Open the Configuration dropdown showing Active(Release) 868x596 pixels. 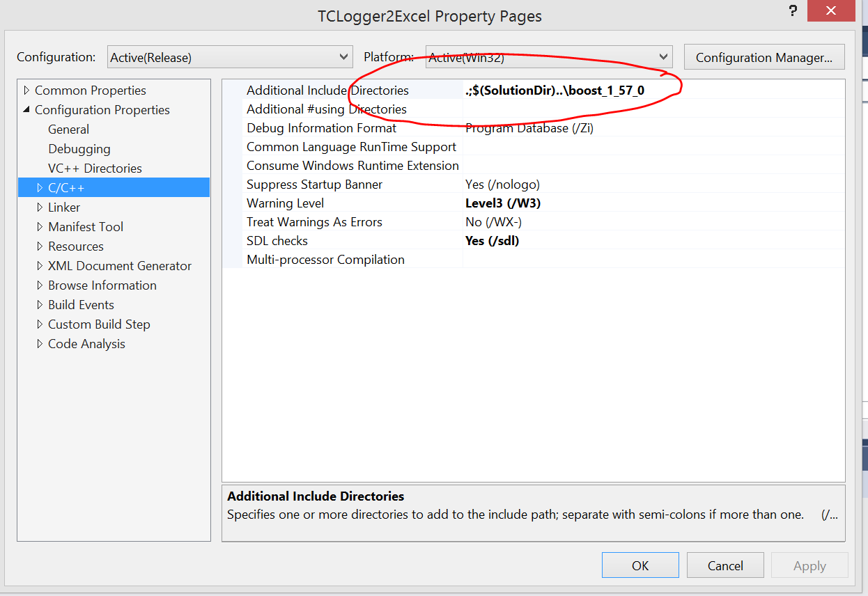click(x=230, y=57)
